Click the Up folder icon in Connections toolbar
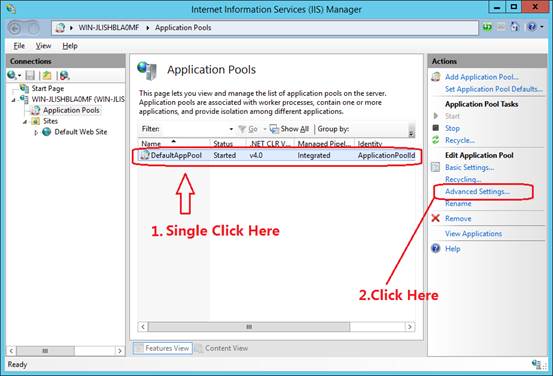 pyautogui.click(x=47, y=75)
